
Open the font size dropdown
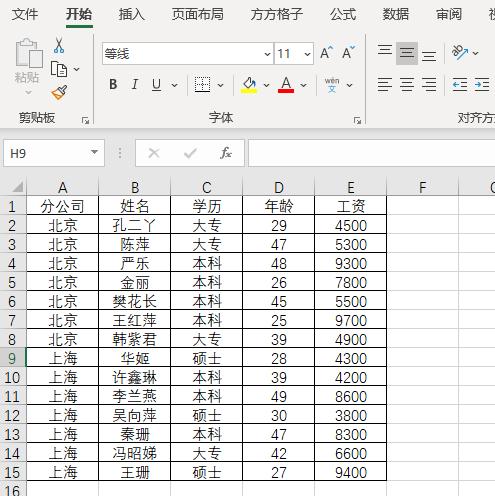coord(307,54)
